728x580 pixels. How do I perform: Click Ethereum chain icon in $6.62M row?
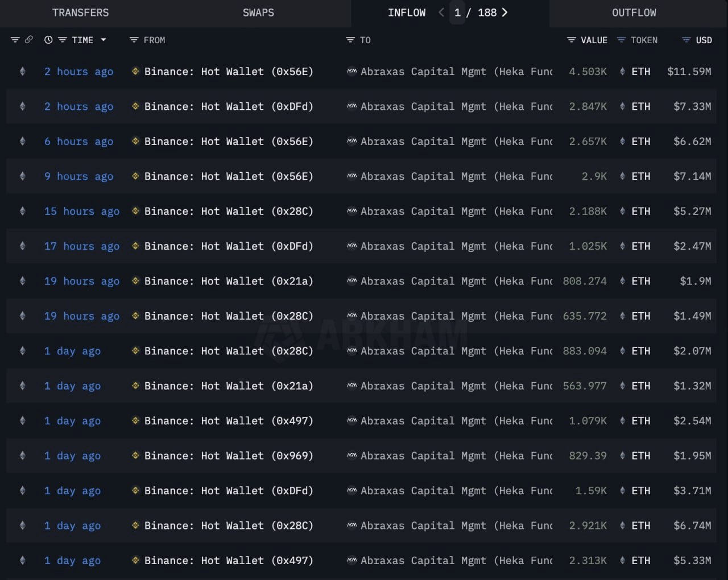[x=23, y=141]
